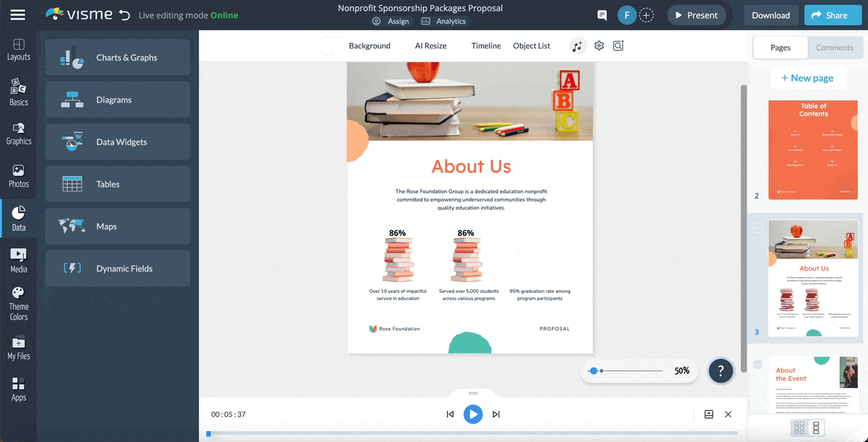Open the Charts & Graphs panel
The height and width of the screenshot is (442, 868).
117,57
